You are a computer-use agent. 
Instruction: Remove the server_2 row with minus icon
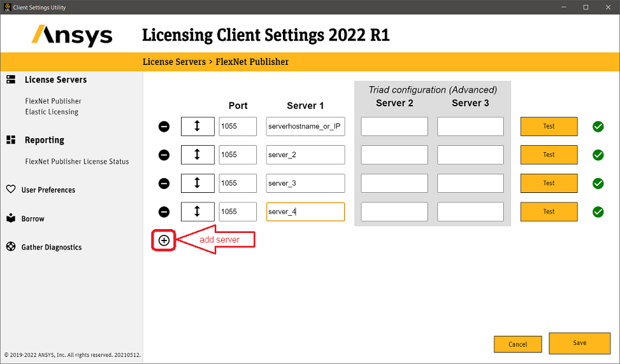164,155
